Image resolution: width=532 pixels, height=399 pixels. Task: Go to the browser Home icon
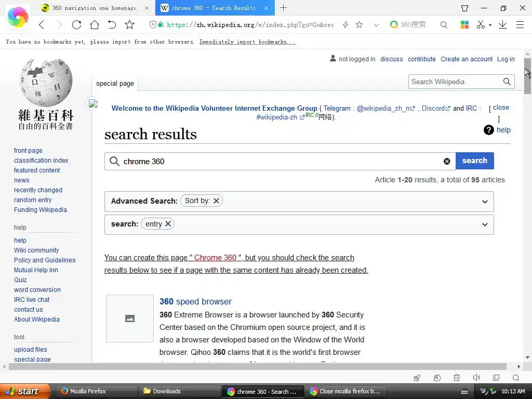pos(95,24)
